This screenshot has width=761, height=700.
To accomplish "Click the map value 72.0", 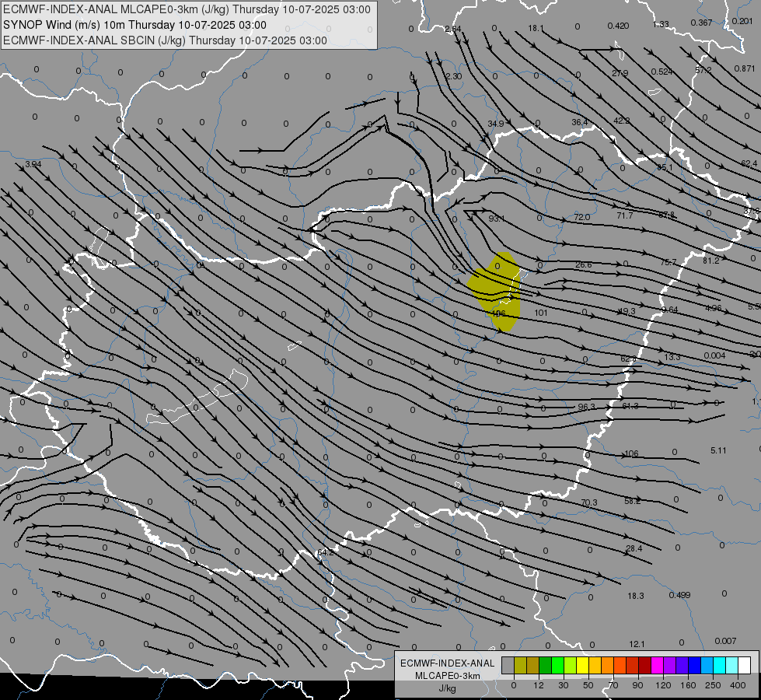I will tap(581, 217).
